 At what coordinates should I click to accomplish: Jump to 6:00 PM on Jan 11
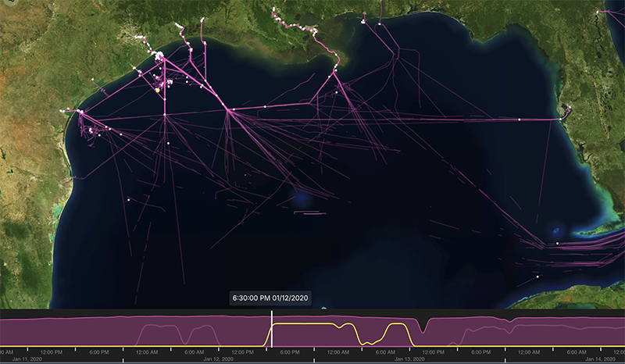click(99, 352)
